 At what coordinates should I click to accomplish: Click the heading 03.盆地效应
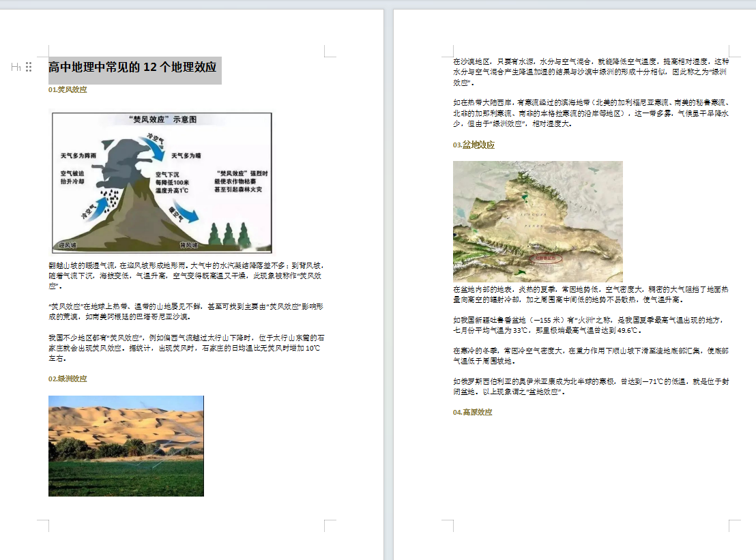tap(474, 145)
